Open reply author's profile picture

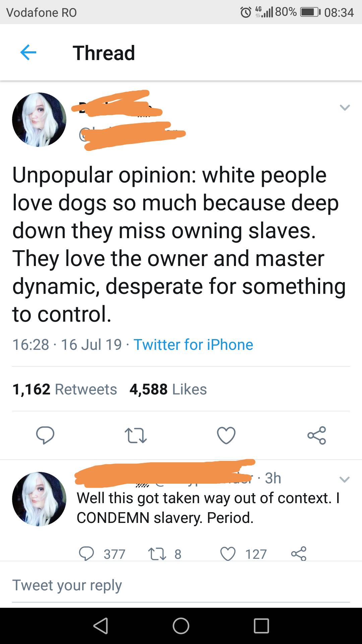pyautogui.click(x=39, y=499)
